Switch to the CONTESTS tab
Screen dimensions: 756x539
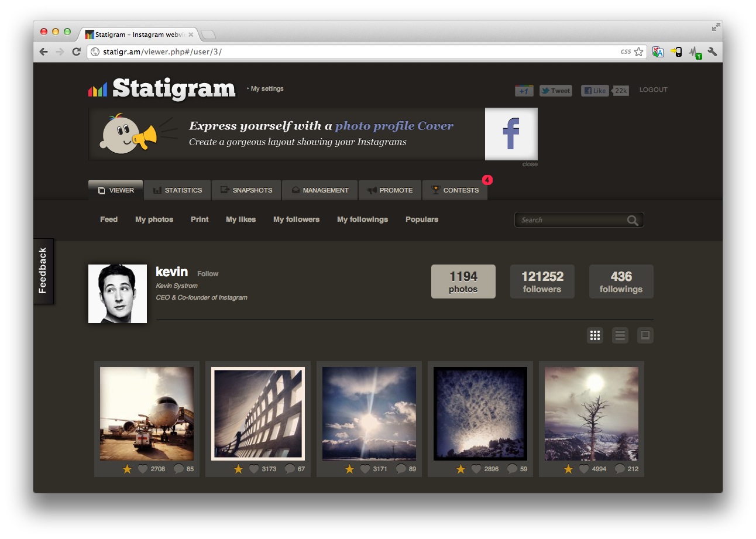455,190
